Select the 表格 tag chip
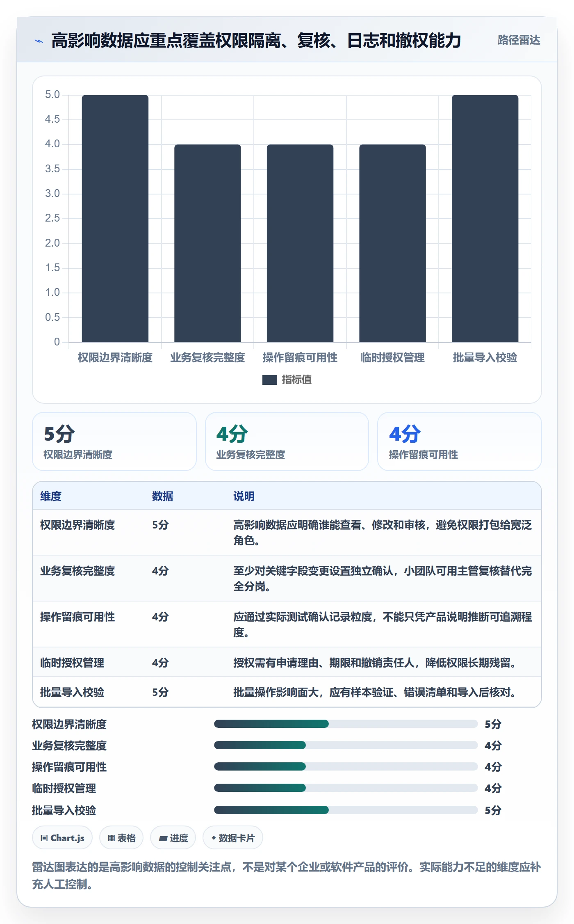The image size is (574, 924). (121, 838)
